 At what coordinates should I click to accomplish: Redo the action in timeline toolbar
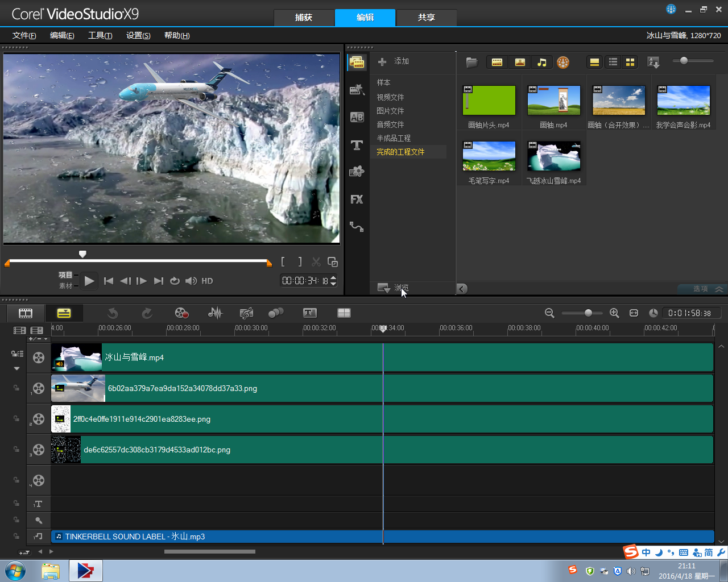click(x=147, y=313)
